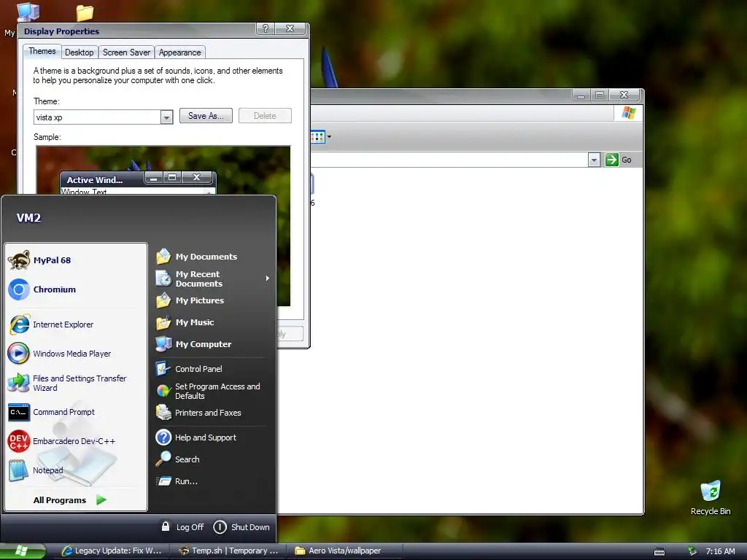The height and width of the screenshot is (560, 747).
Task: Launch Command Prompt icon
Action: (19, 413)
